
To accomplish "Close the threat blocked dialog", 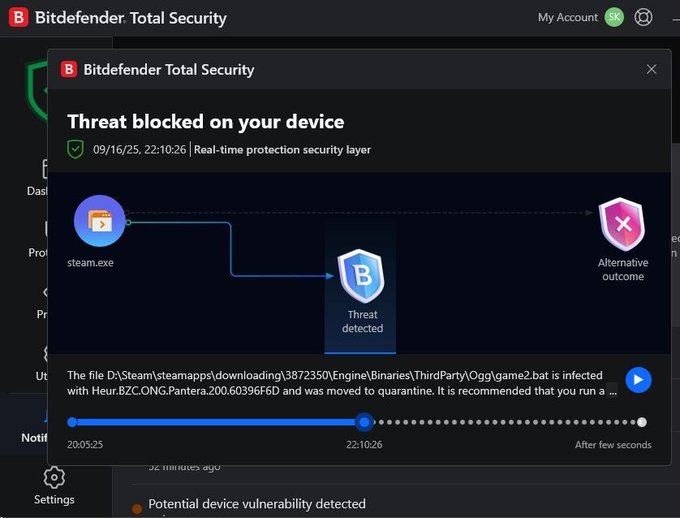I will click(x=651, y=69).
